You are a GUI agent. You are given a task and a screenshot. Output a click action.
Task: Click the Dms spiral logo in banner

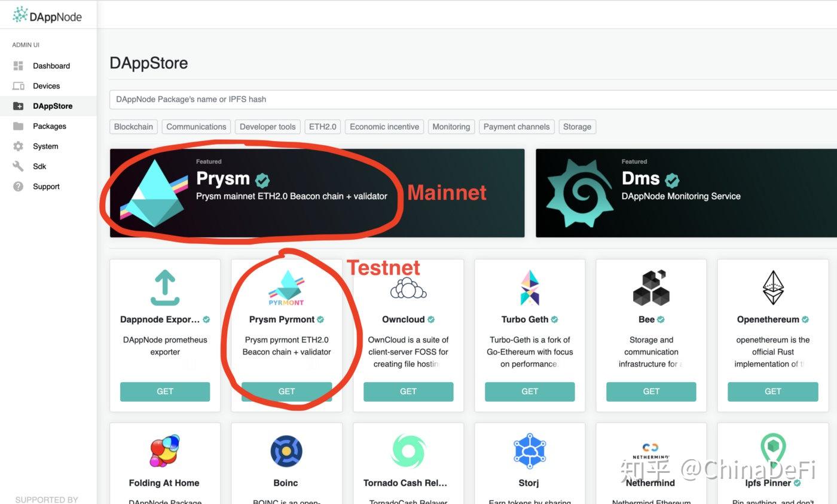click(x=580, y=193)
